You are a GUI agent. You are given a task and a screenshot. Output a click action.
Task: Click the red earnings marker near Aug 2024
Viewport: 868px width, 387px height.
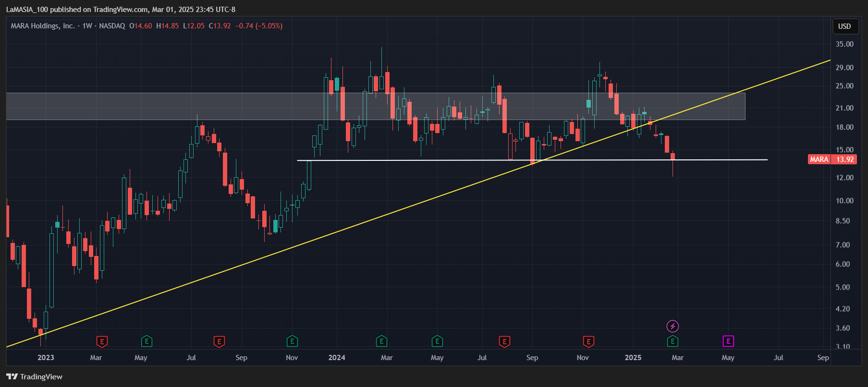point(504,341)
